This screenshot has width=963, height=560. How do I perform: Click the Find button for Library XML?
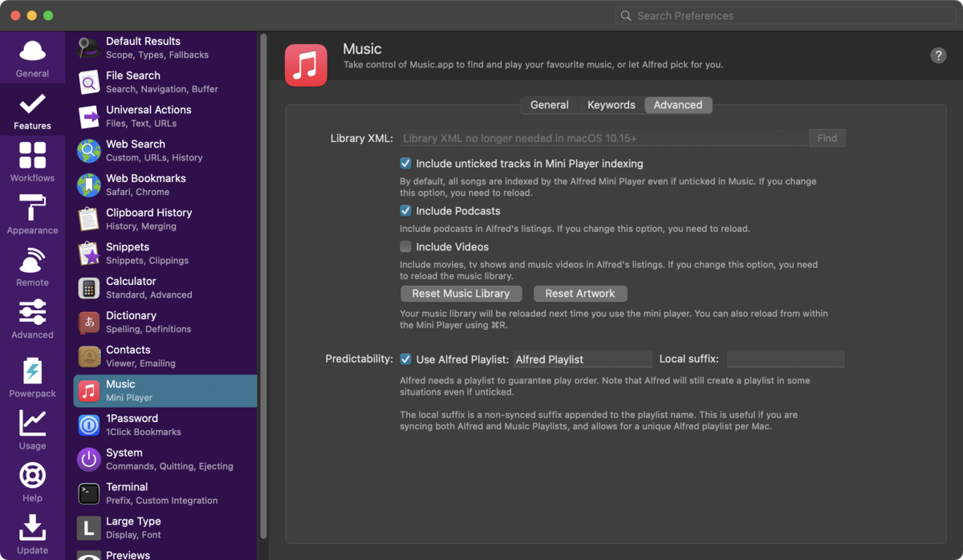point(827,138)
